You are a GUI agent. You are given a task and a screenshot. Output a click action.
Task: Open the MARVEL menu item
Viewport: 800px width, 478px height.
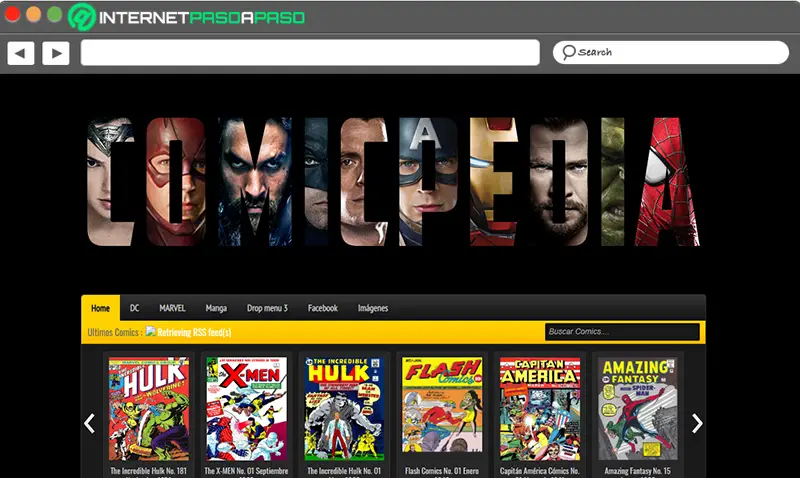point(172,308)
